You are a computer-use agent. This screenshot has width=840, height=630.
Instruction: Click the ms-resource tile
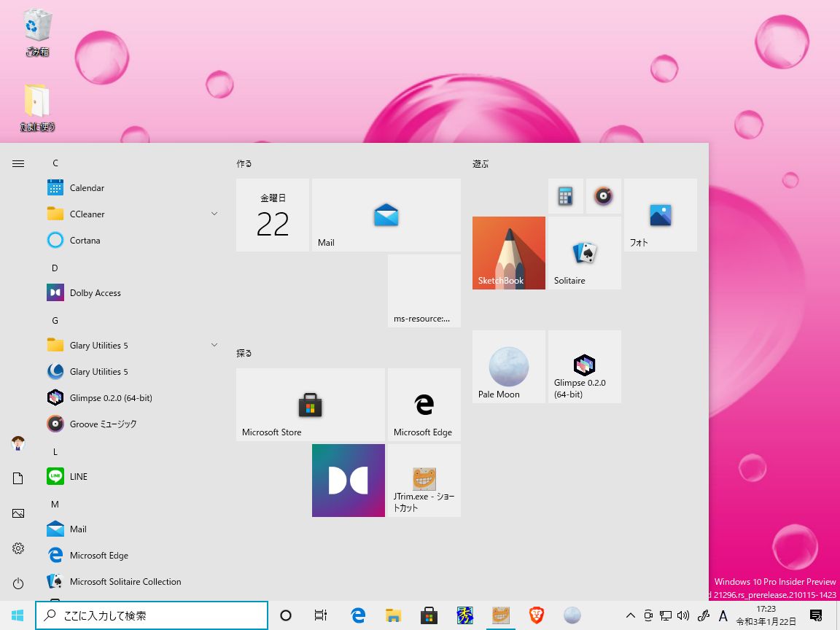coord(424,291)
